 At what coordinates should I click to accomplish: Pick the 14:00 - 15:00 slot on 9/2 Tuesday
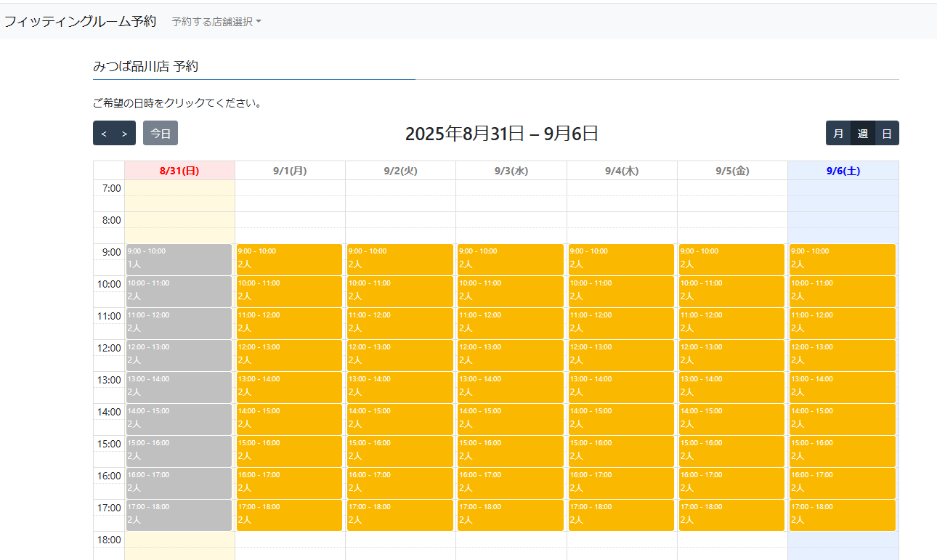coord(399,419)
